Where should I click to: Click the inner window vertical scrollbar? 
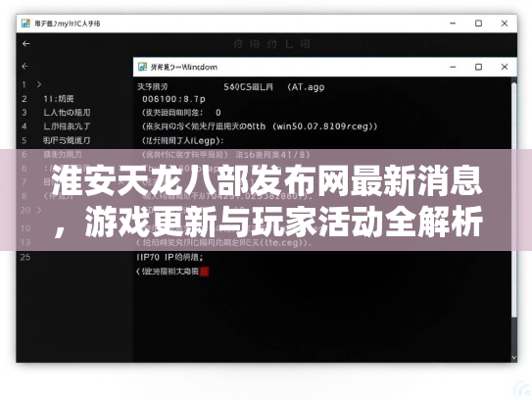tap(514, 200)
